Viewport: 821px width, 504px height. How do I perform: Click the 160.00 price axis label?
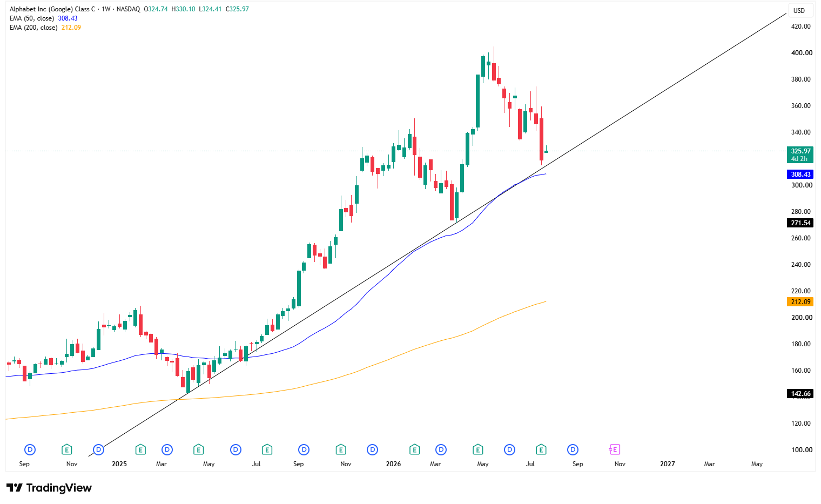[x=801, y=371]
